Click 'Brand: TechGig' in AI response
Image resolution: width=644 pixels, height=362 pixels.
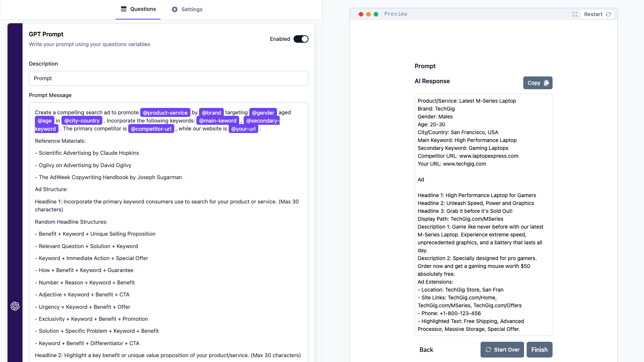click(x=436, y=109)
